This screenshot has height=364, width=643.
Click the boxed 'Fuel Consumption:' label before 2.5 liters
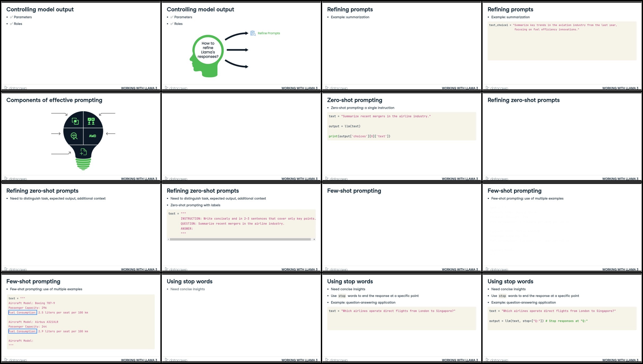pyautogui.click(x=23, y=313)
